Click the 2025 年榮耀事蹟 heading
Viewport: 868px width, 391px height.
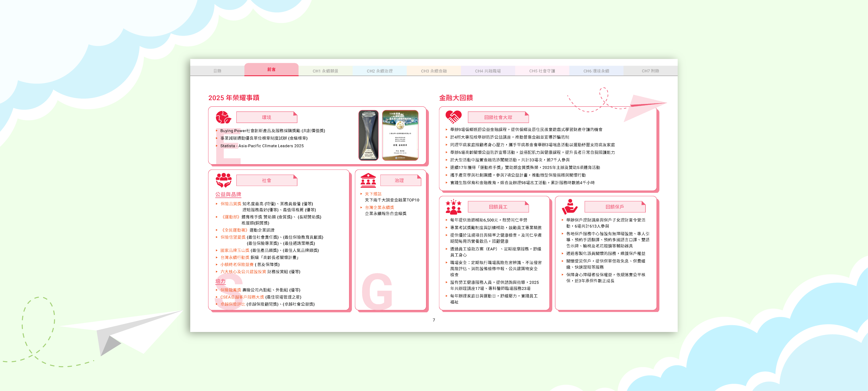tap(234, 98)
